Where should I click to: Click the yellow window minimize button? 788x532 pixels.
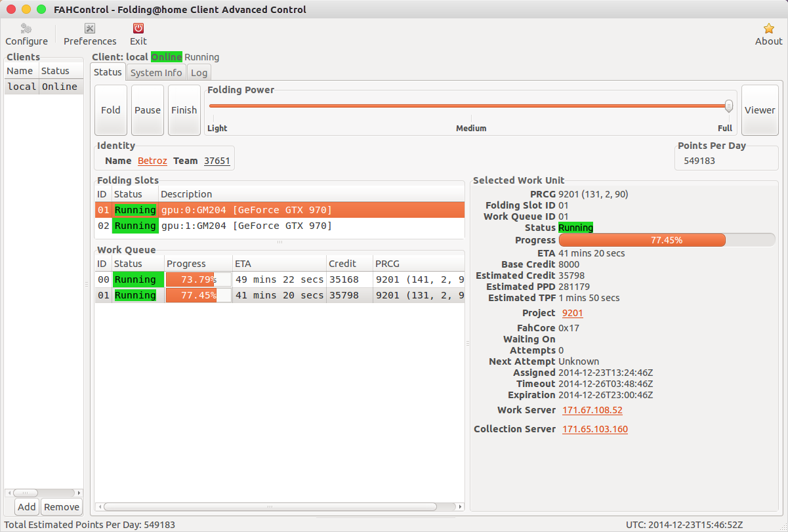pyautogui.click(x=26, y=9)
